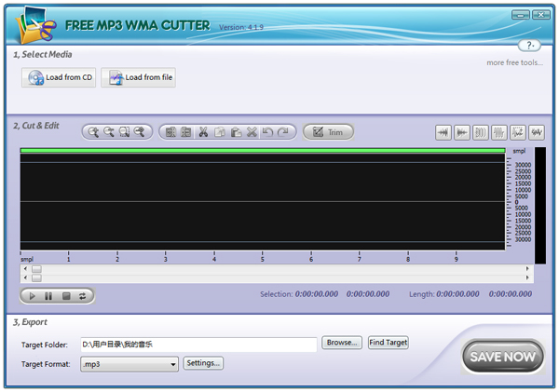559x392 pixels.
Task: Click the paste clipboard icon
Action: 236,132
